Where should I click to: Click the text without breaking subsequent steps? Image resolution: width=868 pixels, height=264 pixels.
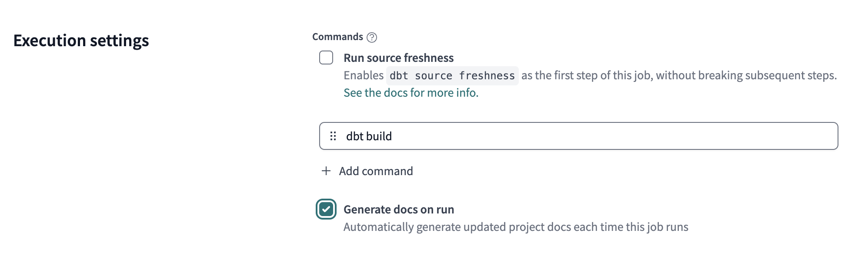[746, 75]
